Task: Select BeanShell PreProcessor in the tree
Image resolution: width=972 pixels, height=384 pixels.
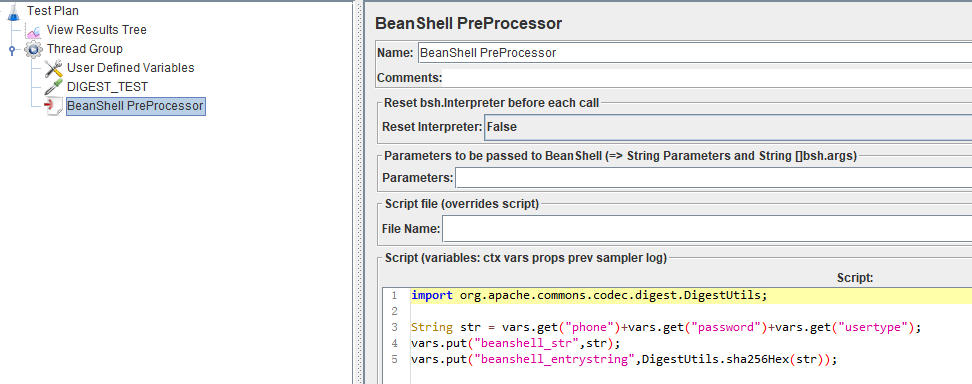Action: 135,106
